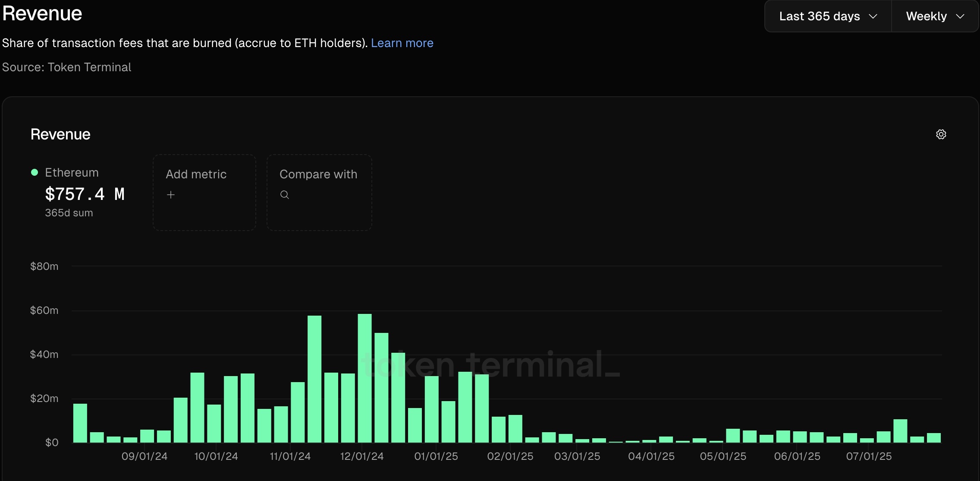Click the Compare with card
Screen dimensions: 980x481
click(x=319, y=193)
